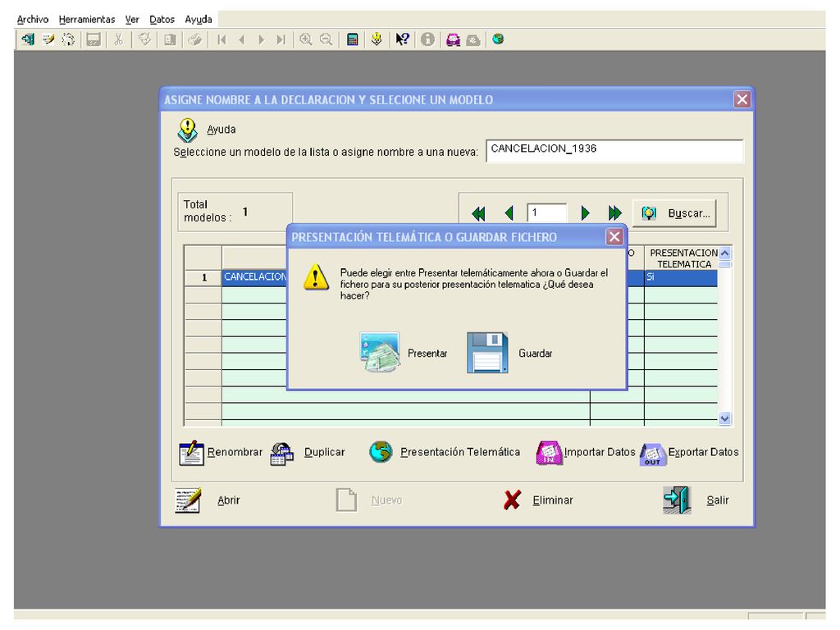Click the table scrollbar up arrow
Viewport: 840px width, 630px height.
click(725, 253)
